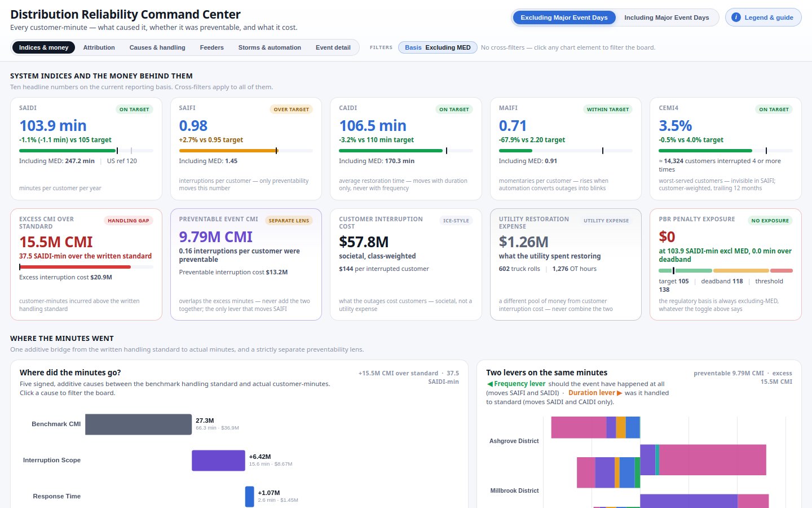
Task: Switch basis to Excluding Major Event Days
Action: pos(564,17)
